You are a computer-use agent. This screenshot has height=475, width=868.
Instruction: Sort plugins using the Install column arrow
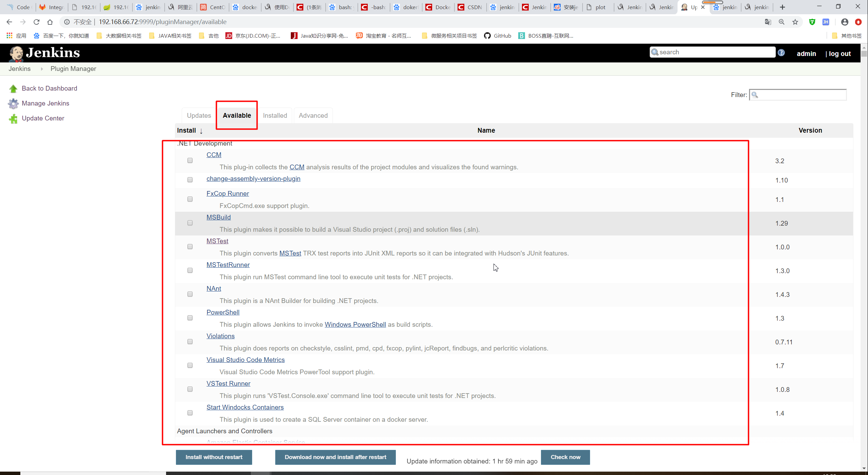(201, 131)
